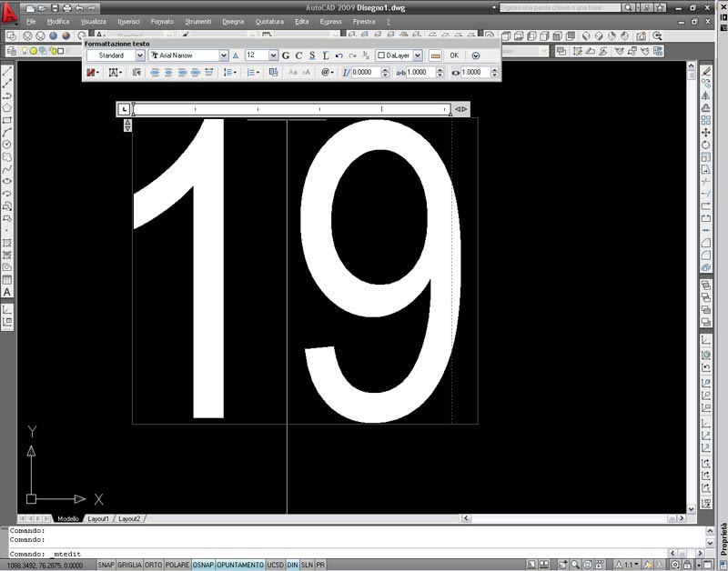Image resolution: width=728 pixels, height=571 pixels.
Task: Open the text height dropdown showing 12
Action: (x=273, y=55)
